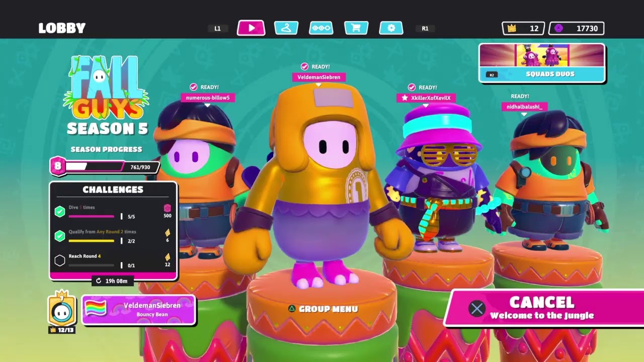Click the R2 indicator on Squads Duos
The image size is (644, 362).
[492, 75]
